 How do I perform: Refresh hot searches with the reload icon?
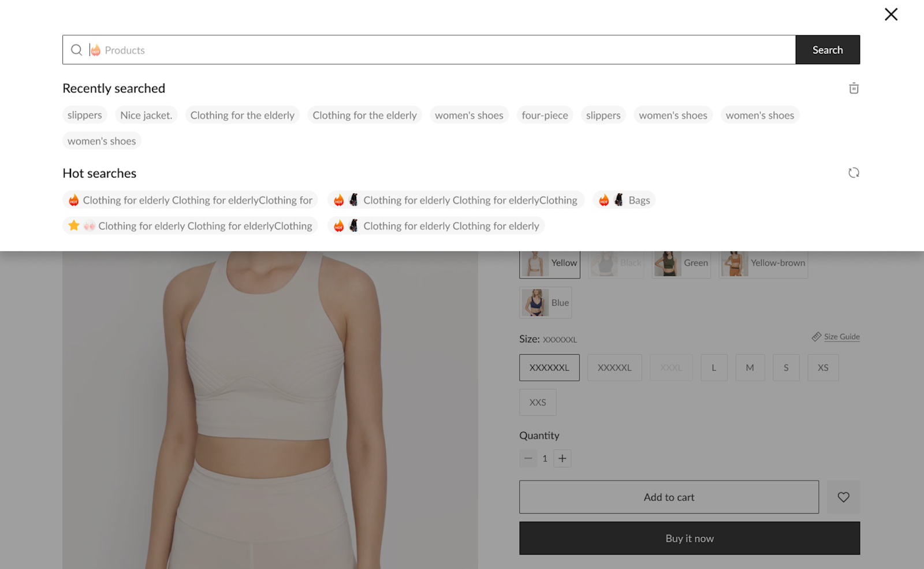854,173
